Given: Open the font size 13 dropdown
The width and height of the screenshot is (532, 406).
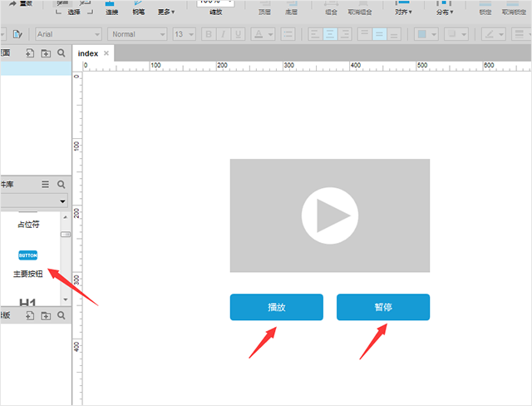Looking at the screenshot, I should coord(184,34).
